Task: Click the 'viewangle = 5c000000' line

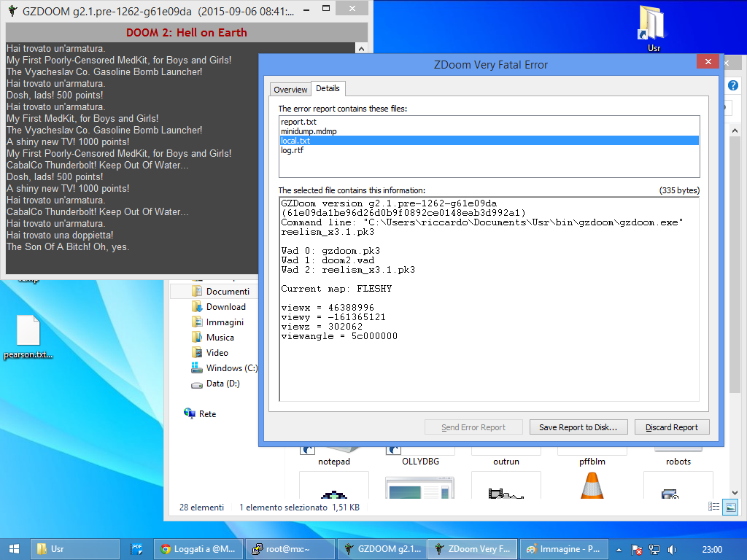Action: click(339, 336)
